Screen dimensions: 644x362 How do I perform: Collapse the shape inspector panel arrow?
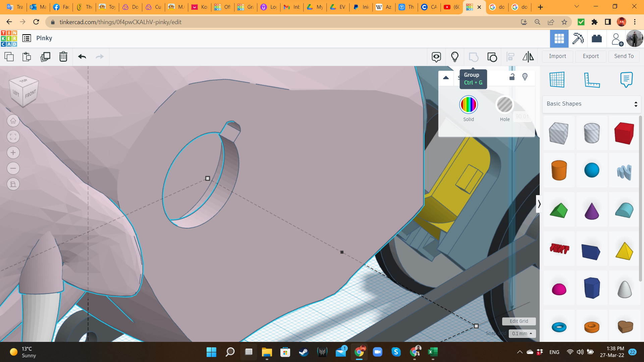click(x=446, y=78)
